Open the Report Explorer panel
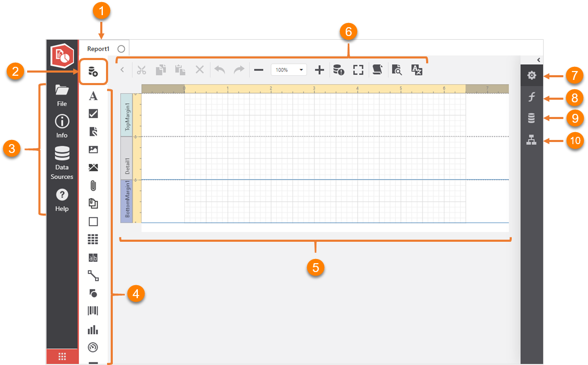The height and width of the screenshot is (365, 588). click(532, 140)
